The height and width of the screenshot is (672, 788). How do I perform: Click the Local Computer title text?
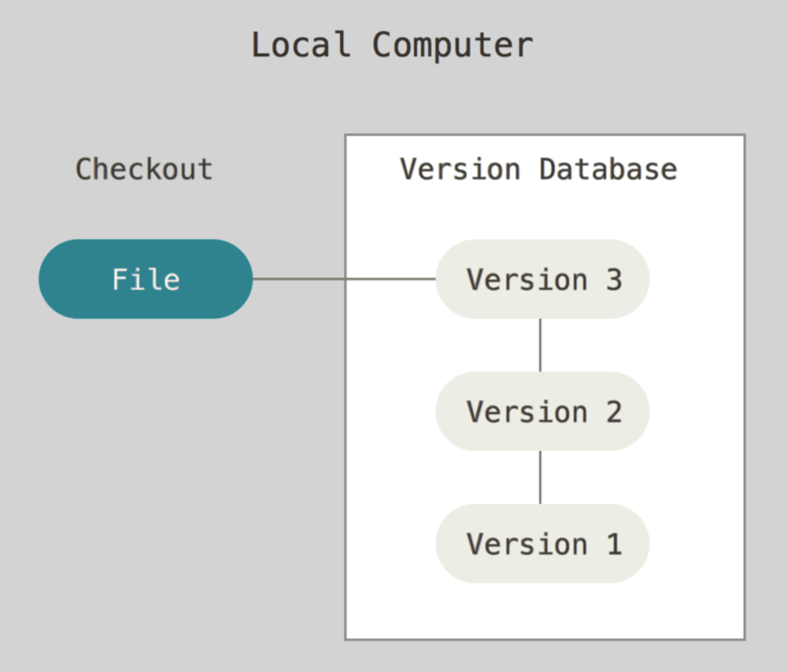392,45
